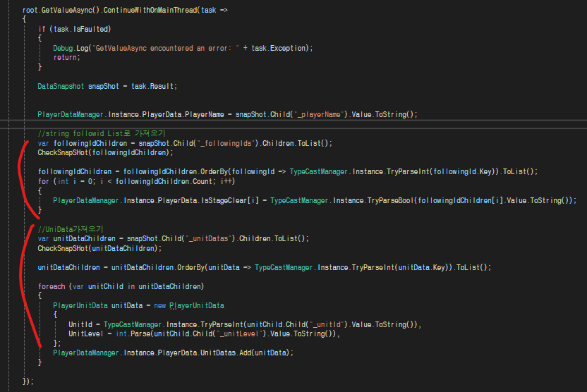Screen dimensions: 587x392
Task: Select the DataSnapshot type name
Action: (x=61, y=87)
